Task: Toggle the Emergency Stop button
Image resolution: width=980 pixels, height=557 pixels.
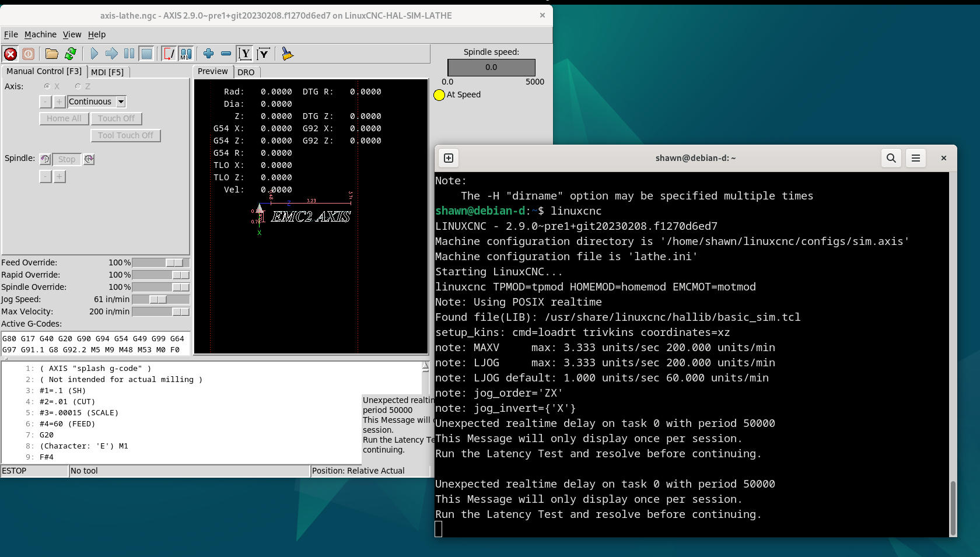Action: coord(10,54)
